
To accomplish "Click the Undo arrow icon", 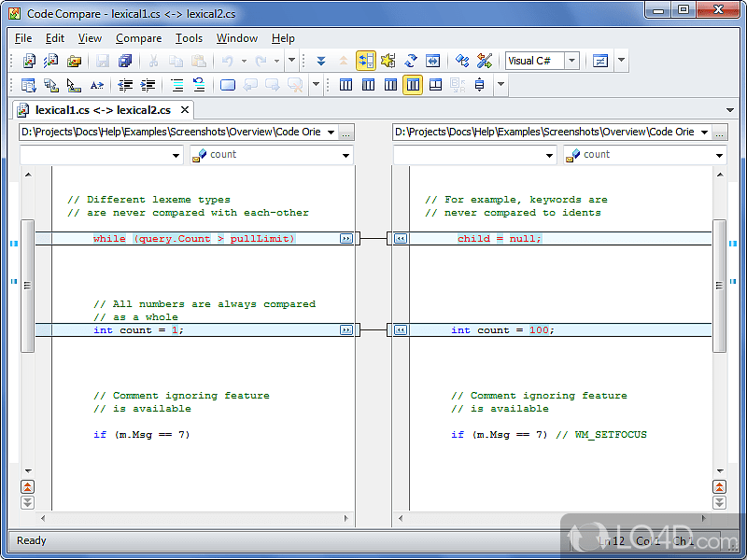I will pyautogui.click(x=228, y=61).
